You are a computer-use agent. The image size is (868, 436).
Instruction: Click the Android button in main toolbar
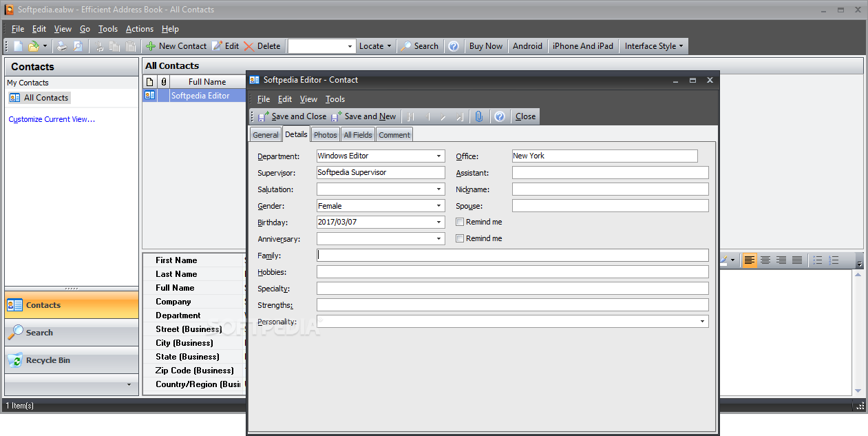[x=528, y=46]
